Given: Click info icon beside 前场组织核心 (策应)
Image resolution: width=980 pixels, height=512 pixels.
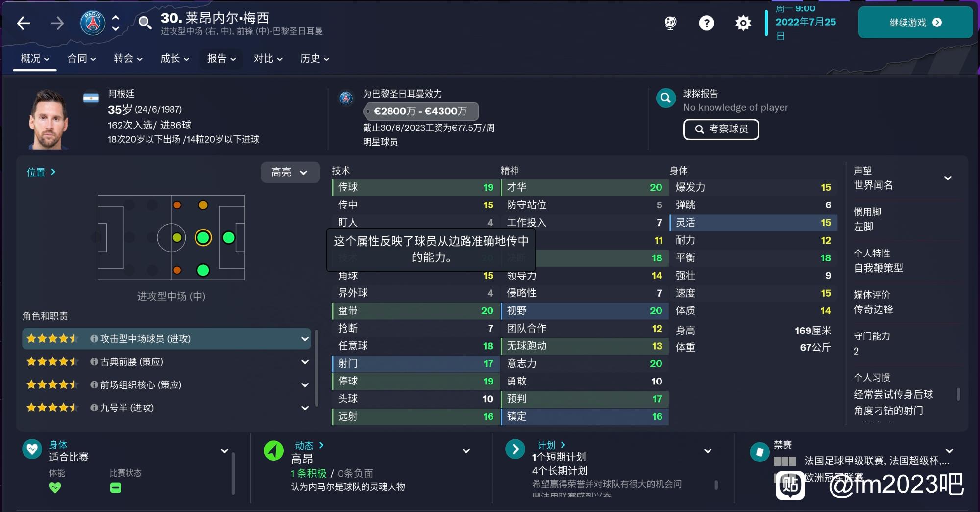Looking at the screenshot, I should (94, 385).
